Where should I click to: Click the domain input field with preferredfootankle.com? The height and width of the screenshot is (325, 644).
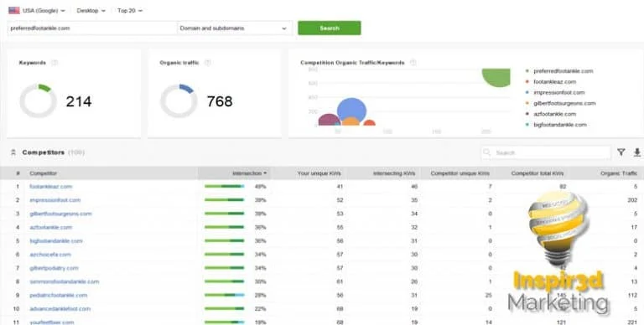coord(92,28)
